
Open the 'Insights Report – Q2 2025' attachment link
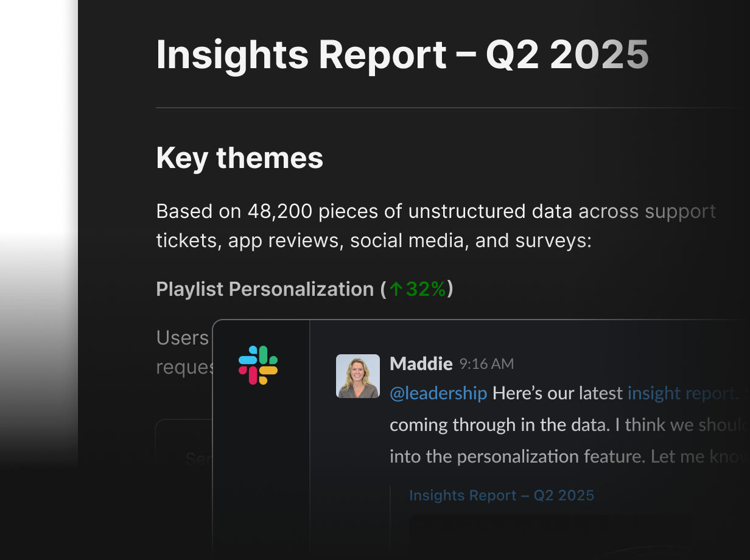pyautogui.click(x=502, y=495)
